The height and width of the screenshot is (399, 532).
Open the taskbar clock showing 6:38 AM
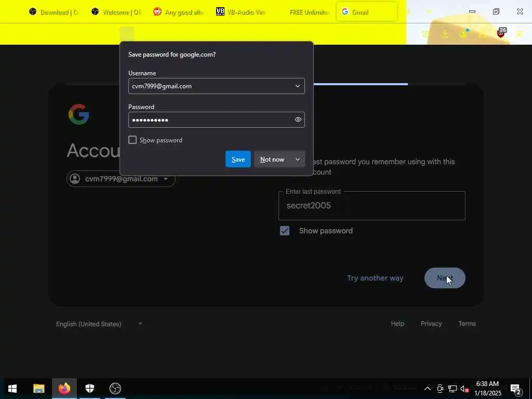pyautogui.click(x=487, y=389)
